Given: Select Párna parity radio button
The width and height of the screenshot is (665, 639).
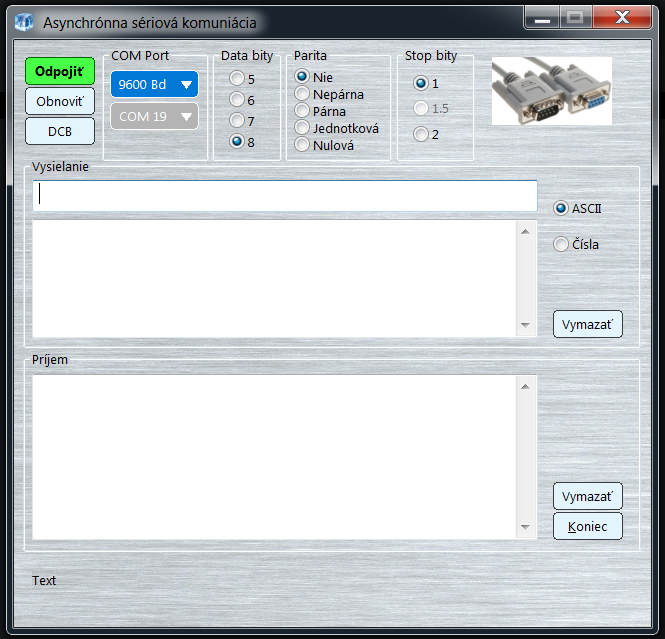Looking at the screenshot, I should 302,111.
